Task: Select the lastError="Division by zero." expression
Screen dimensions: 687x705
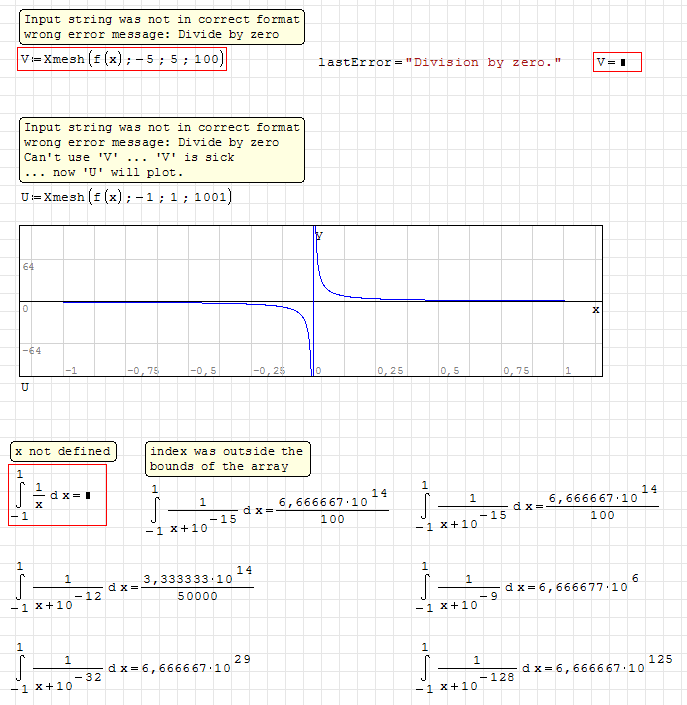Action: (439, 63)
